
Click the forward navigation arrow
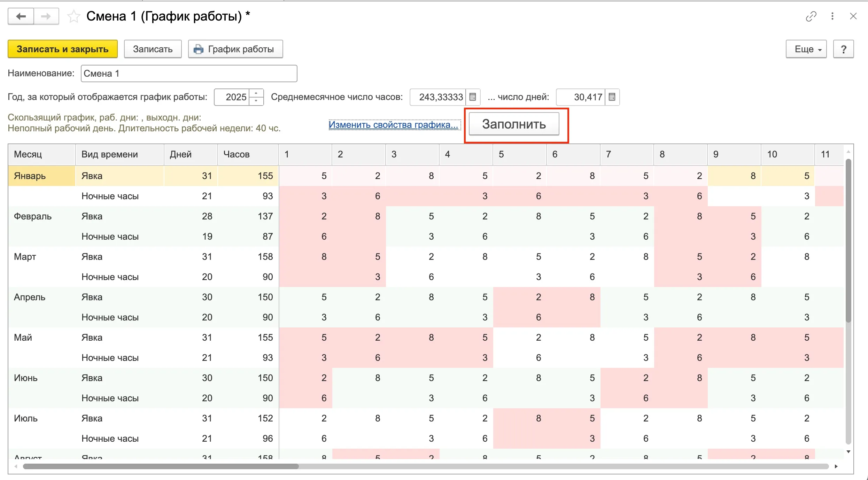tap(46, 16)
